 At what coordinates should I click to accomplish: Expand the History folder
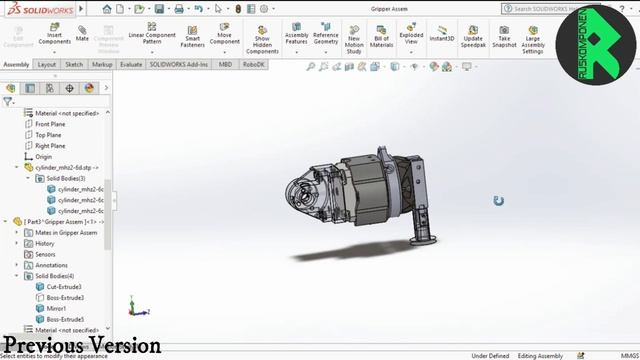pos(17,243)
